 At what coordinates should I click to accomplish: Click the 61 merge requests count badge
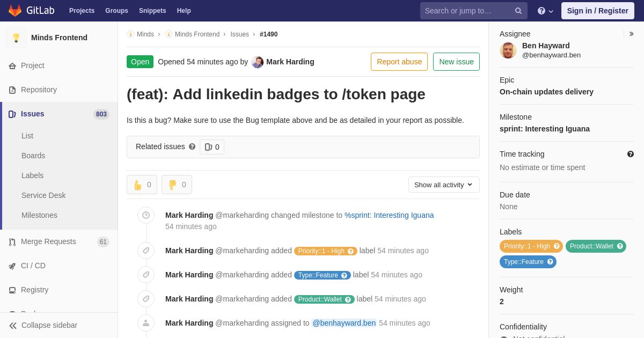click(103, 242)
